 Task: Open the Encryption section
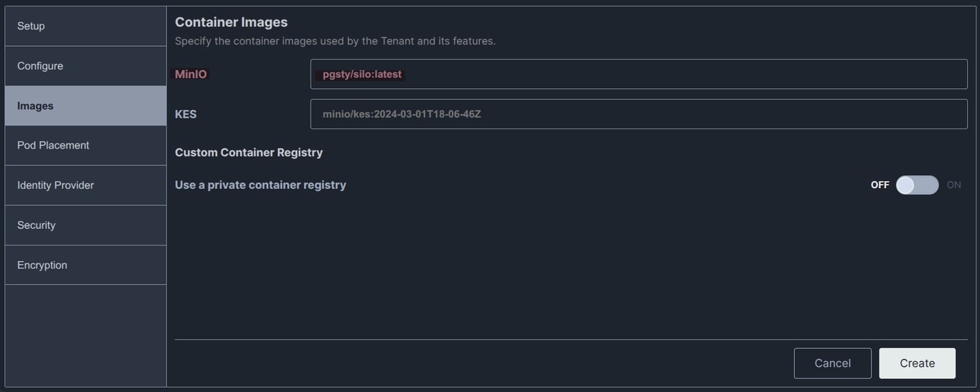[x=85, y=265]
